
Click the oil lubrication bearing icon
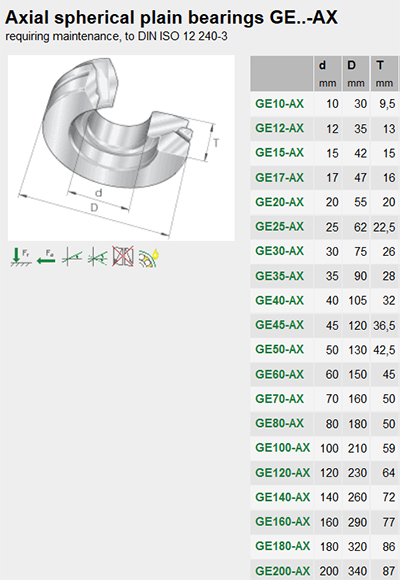click(x=149, y=257)
